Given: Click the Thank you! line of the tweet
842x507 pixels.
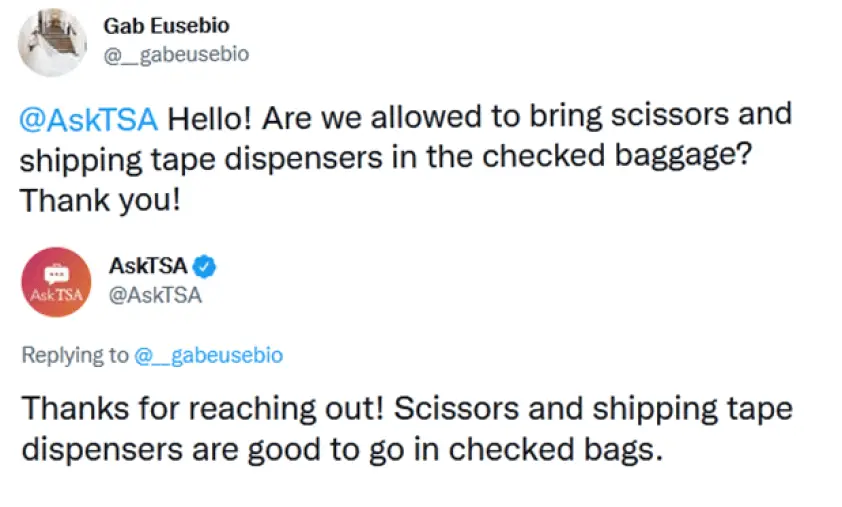Looking at the screenshot, I should click(x=100, y=200).
